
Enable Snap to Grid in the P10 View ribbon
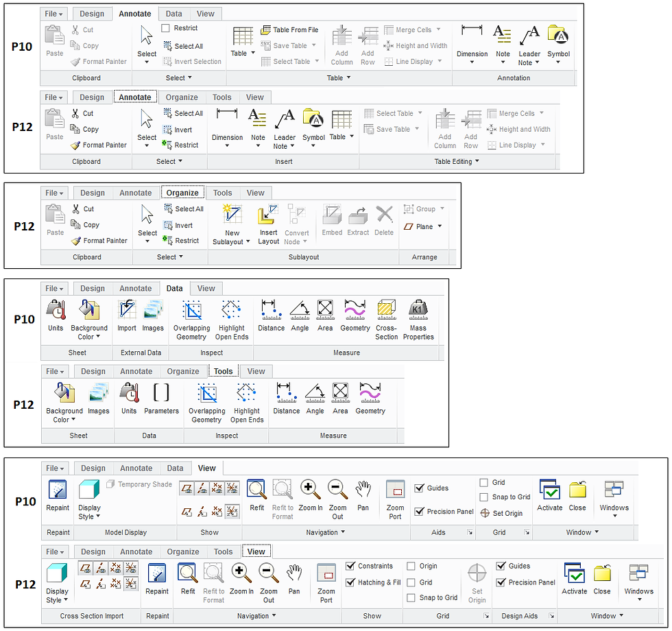point(484,497)
